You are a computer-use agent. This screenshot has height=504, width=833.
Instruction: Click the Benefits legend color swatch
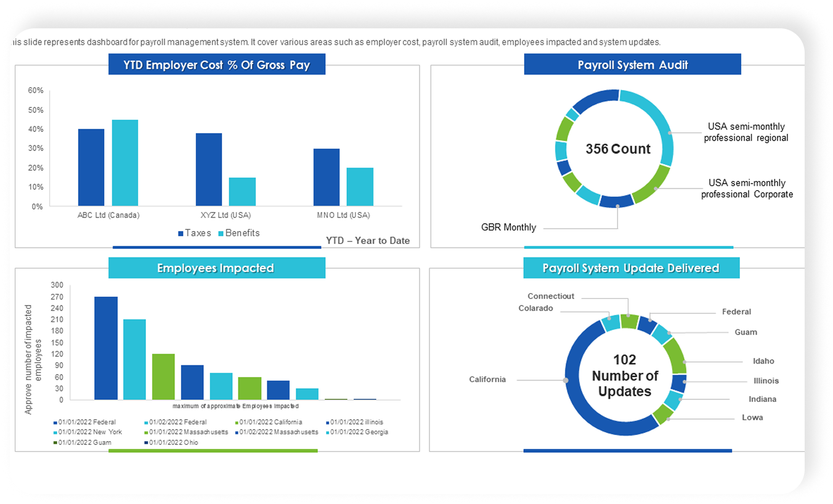coord(220,234)
